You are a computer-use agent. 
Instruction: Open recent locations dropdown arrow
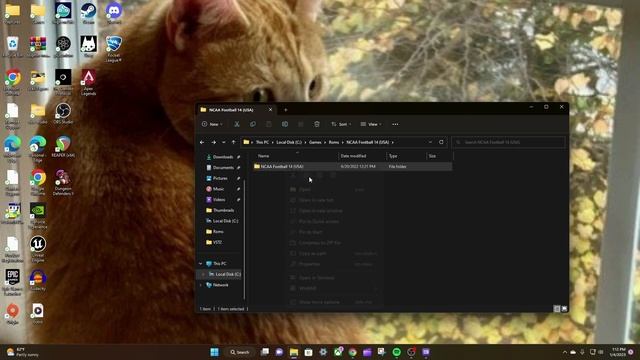point(224,142)
